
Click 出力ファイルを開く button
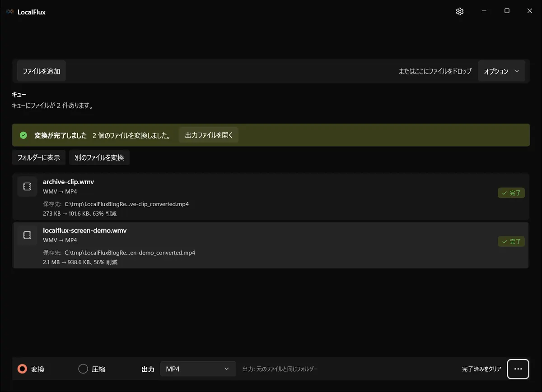209,135
